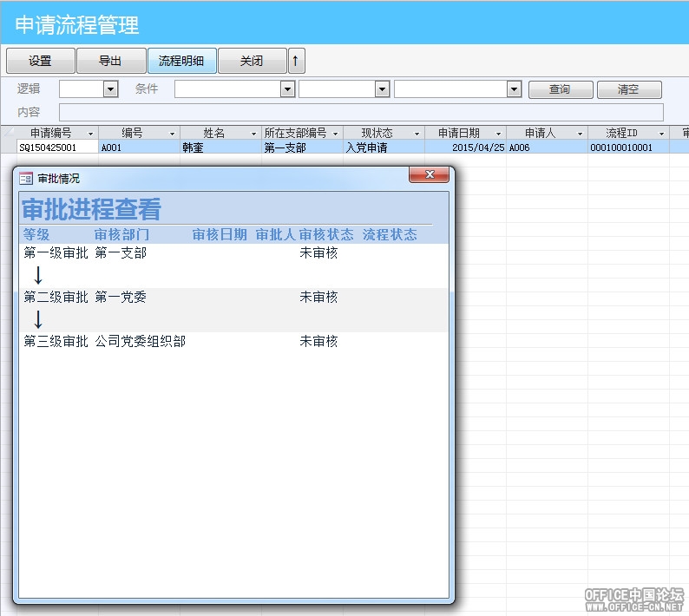Expand 申请日期 column filter arrow
Image resolution: width=689 pixels, height=616 pixels.
(x=499, y=134)
